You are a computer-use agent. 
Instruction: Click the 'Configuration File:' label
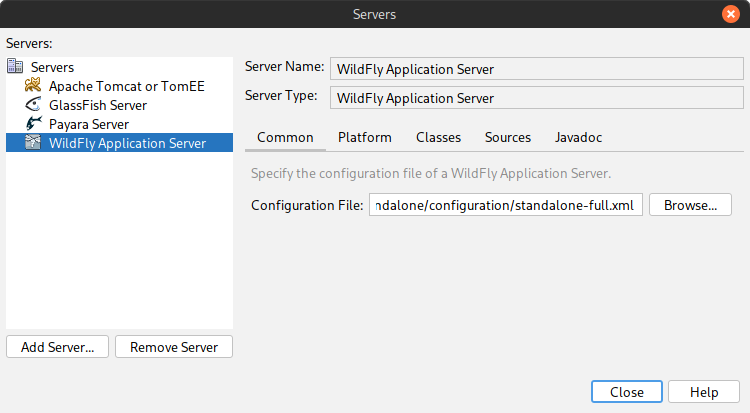point(307,205)
